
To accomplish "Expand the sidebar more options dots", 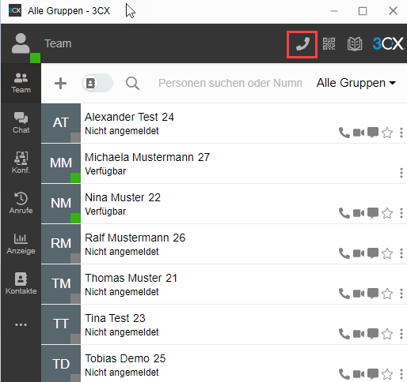I will pyautogui.click(x=21, y=325).
